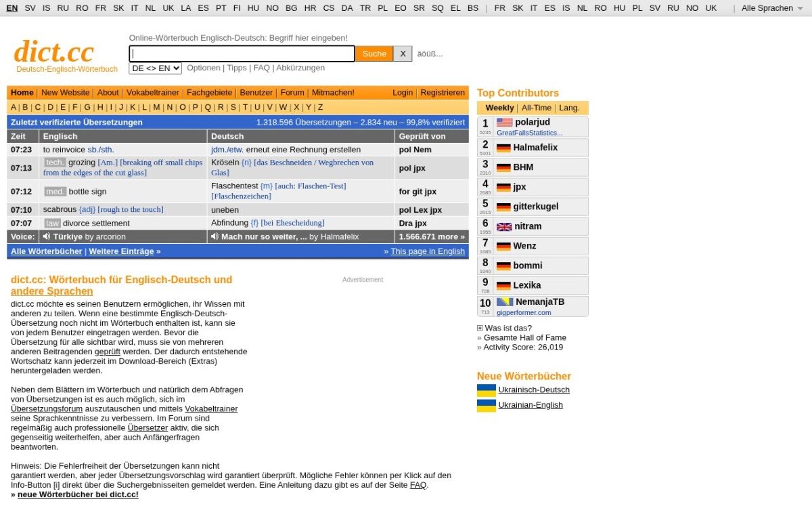Open the DE <> EN language direction dropdown
This screenshot has width=812, height=508.
point(156,68)
